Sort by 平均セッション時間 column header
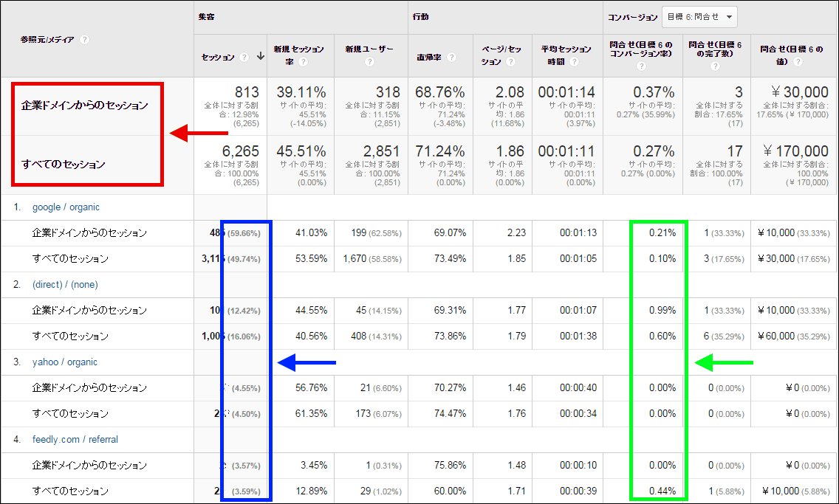Screen dimensions: 839x504 click(564, 49)
